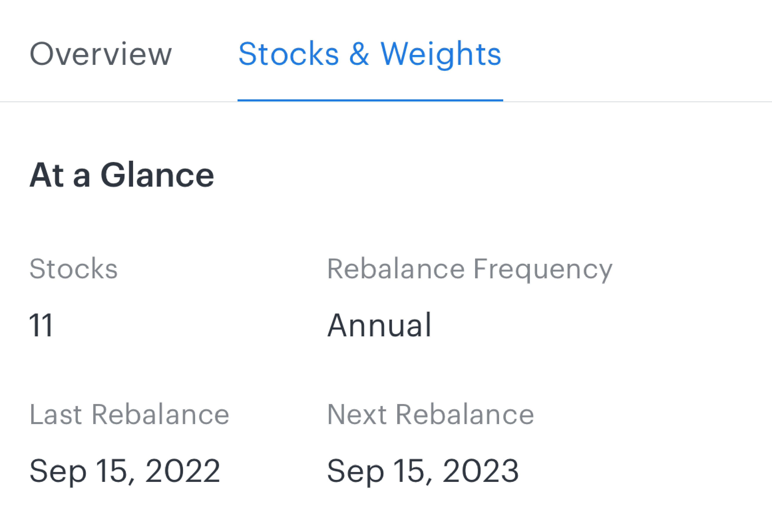Click the Sep 15, 2023 date
Viewport: 772px width, 532px height.
point(423,471)
